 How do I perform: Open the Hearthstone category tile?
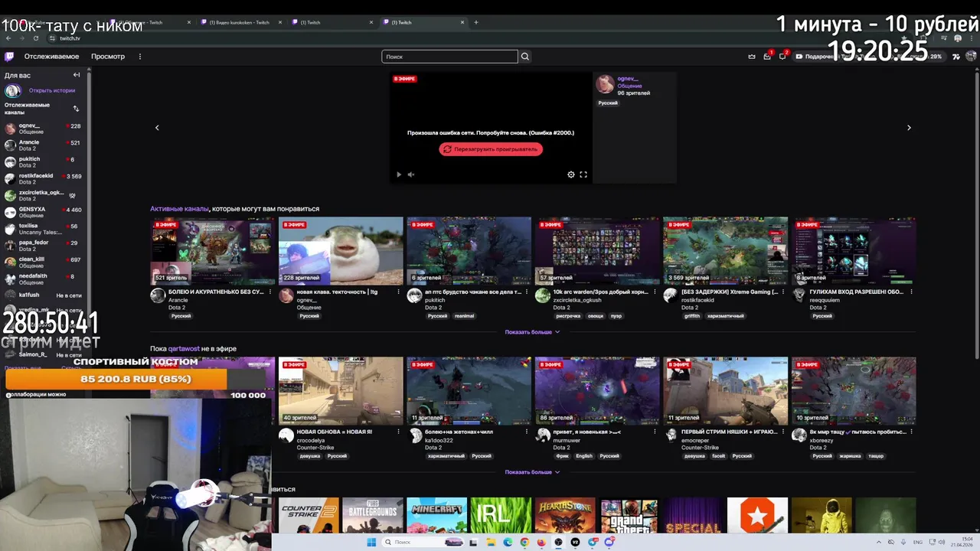click(x=565, y=515)
